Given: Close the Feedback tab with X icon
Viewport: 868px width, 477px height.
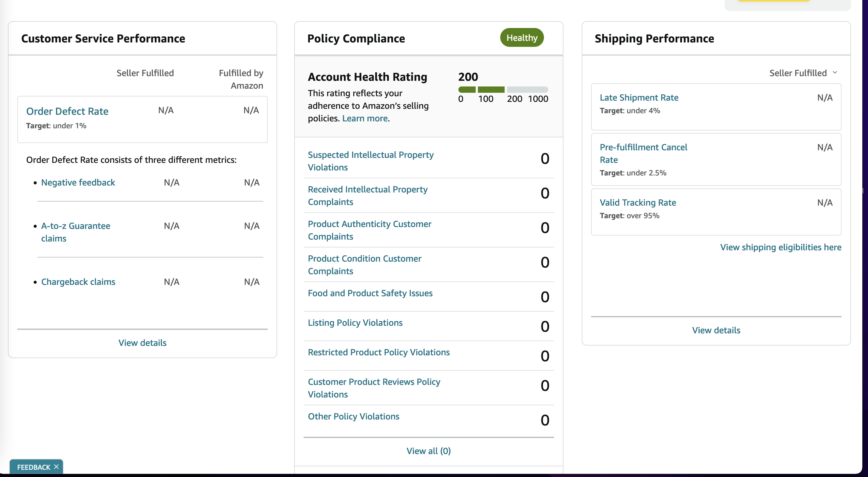Looking at the screenshot, I should [x=56, y=467].
